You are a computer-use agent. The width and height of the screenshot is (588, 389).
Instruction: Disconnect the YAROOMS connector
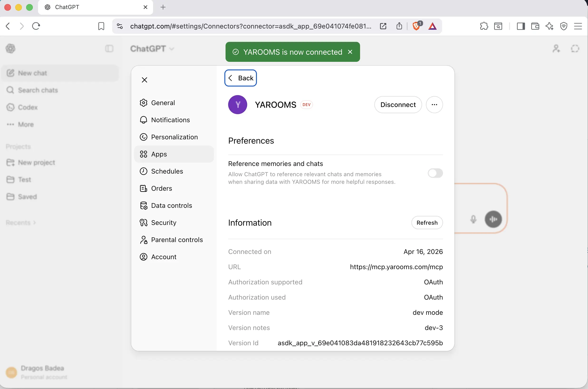(397, 104)
